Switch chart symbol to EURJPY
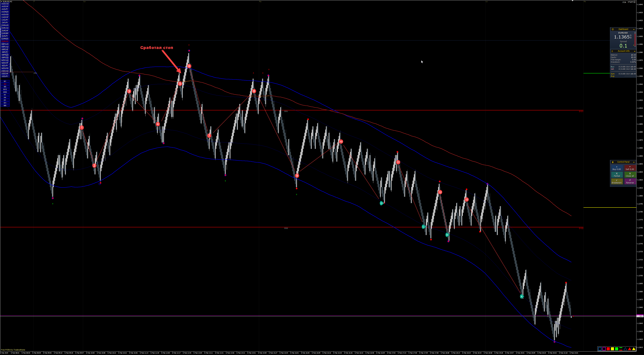The image size is (644, 355). point(5,36)
